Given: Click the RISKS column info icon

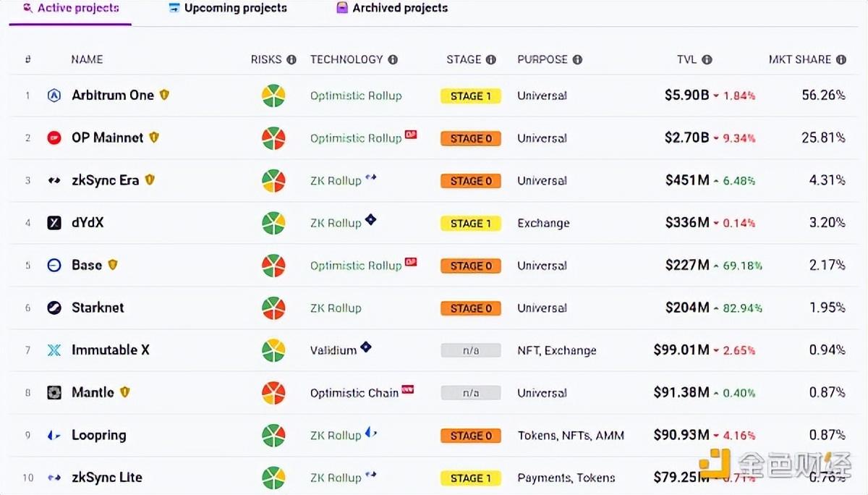Looking at the screenshot, I should (292, 60).
